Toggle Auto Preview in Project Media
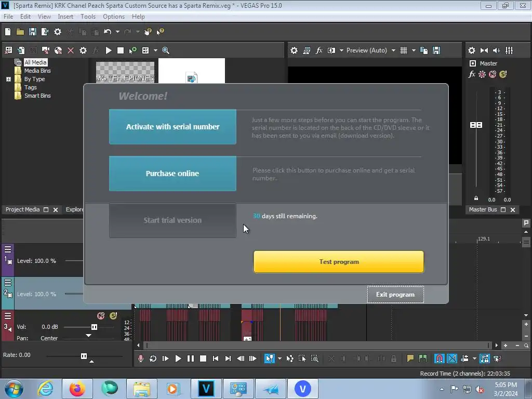The image size is (532, 399). [132, 50]
